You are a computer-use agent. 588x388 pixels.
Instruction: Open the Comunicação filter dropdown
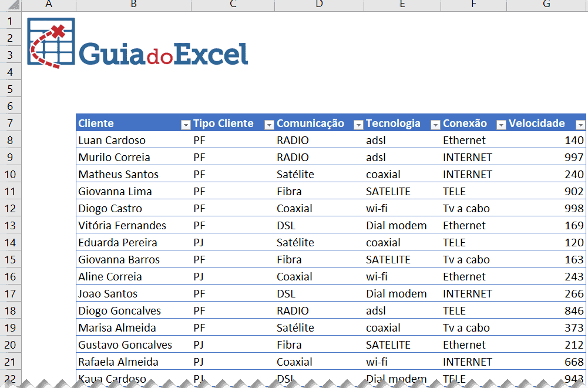(358, 125)
